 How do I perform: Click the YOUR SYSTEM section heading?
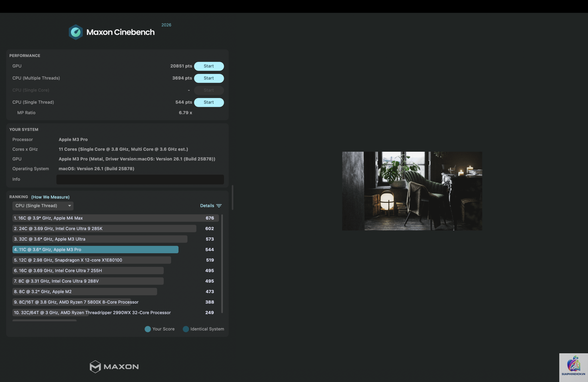(x=24, y=130)
